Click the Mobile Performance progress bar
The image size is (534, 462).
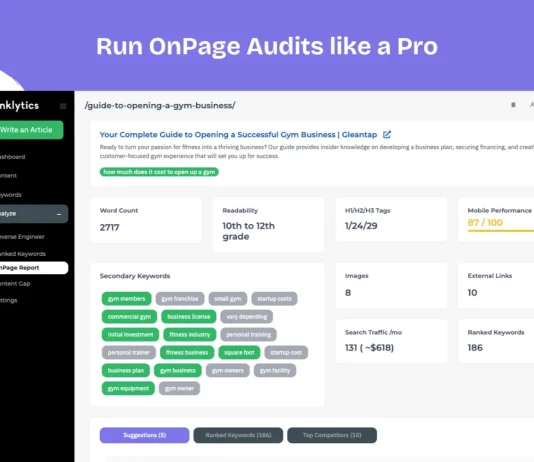(501, 231)
